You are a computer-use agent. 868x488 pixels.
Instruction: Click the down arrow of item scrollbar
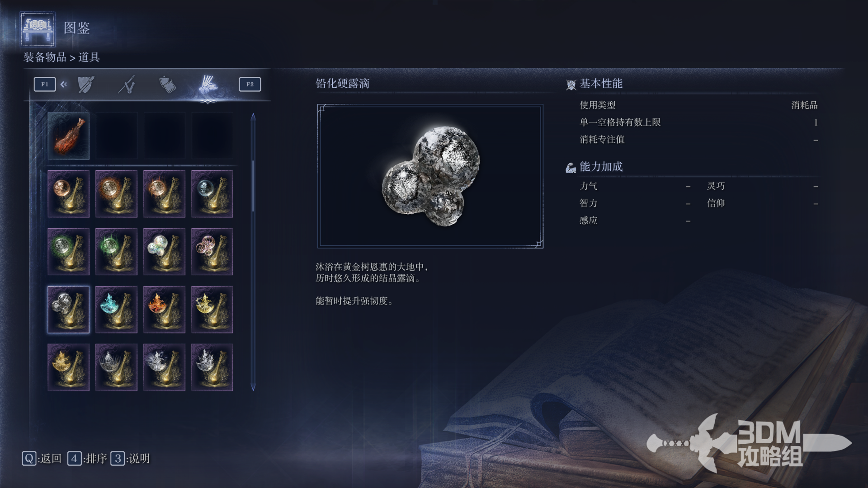click(253, 387)
